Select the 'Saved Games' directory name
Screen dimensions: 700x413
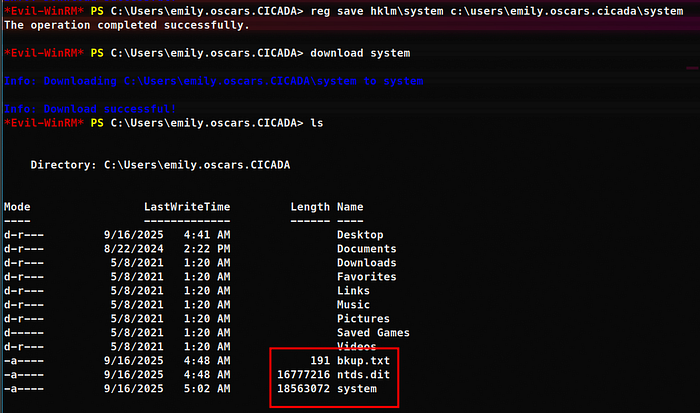pos(373,333)
